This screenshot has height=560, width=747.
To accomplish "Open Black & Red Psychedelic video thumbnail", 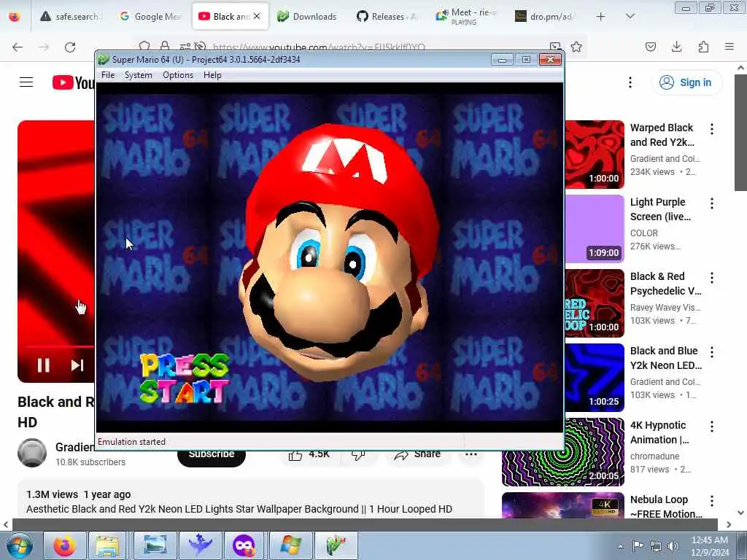I will tap(595, 303).
